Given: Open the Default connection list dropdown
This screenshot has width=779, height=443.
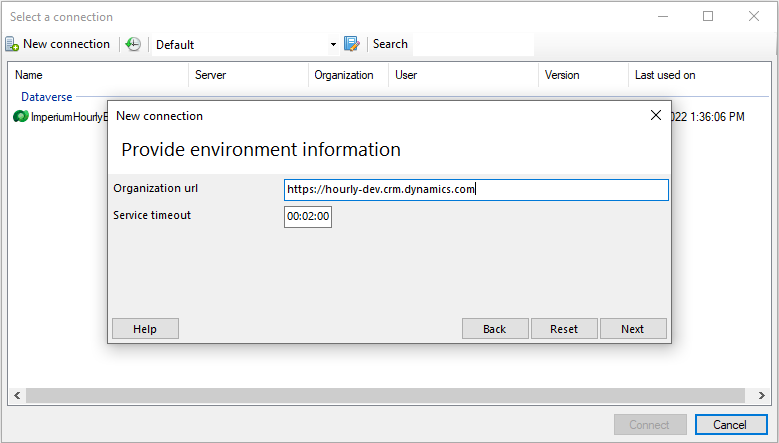Looking at the screenshot, I should click(333, 45).
